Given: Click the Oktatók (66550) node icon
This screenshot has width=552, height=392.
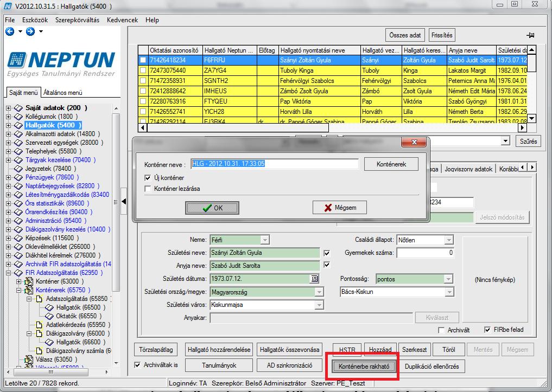Looking at the screenshot, I should 49,316.
